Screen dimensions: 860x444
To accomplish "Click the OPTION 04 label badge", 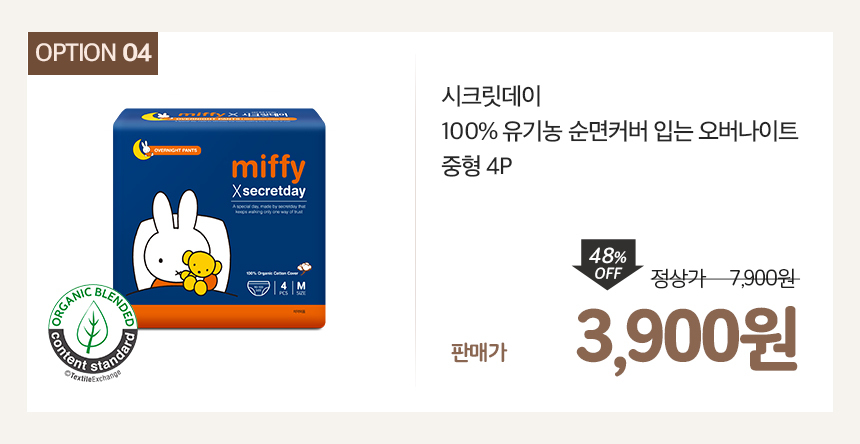I will [x=93, y=53].
